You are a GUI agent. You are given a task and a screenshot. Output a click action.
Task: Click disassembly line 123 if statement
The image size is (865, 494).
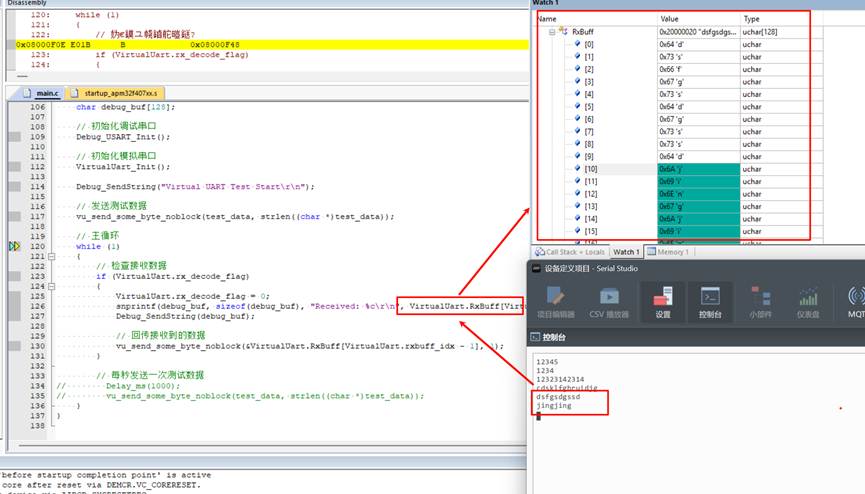coord(172,55)
